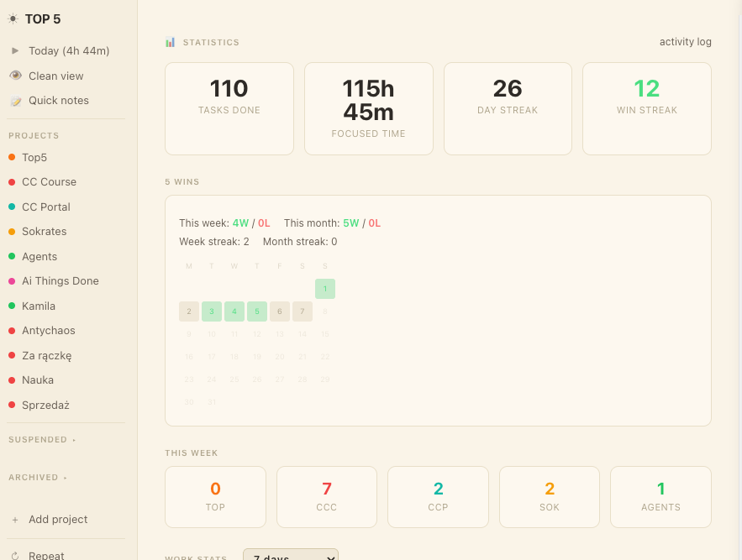The image size is (742, 560).
Task: Open the CC Course project
Action: [49, 182]
